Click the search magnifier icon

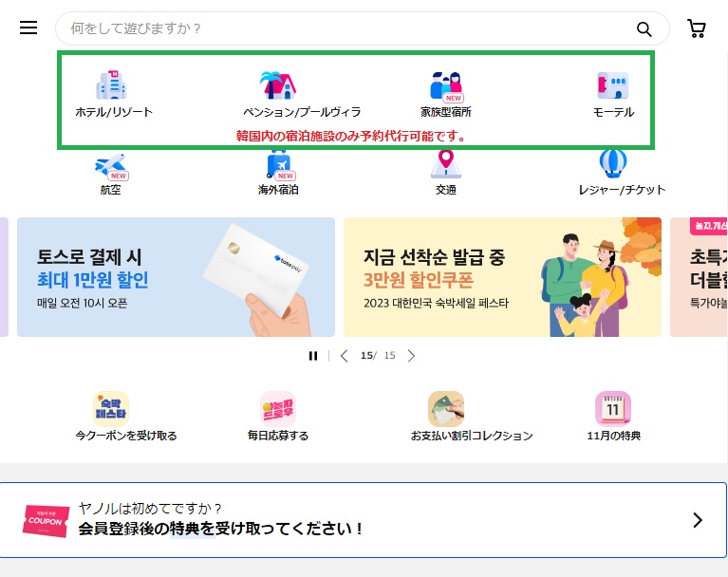click(644, 29)
